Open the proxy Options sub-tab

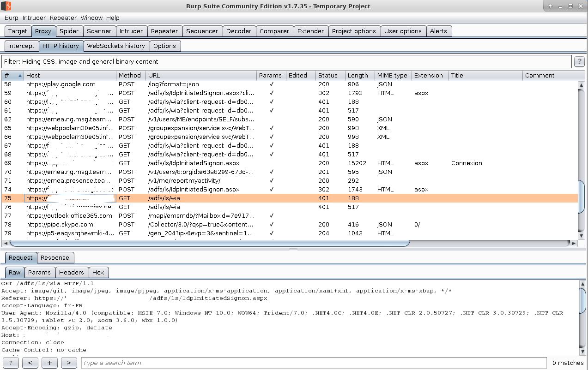tap(164, 46)
